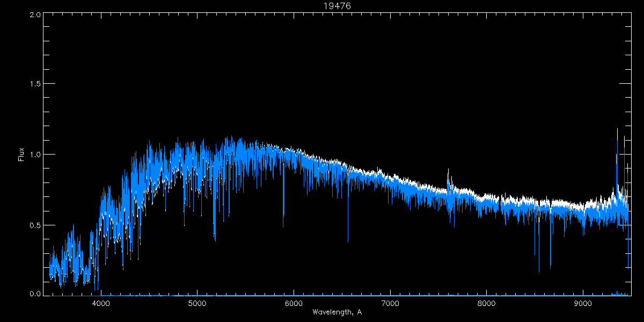Select the 4000 x-axis tick label
The image size is (644, 322).
point(101,303)
